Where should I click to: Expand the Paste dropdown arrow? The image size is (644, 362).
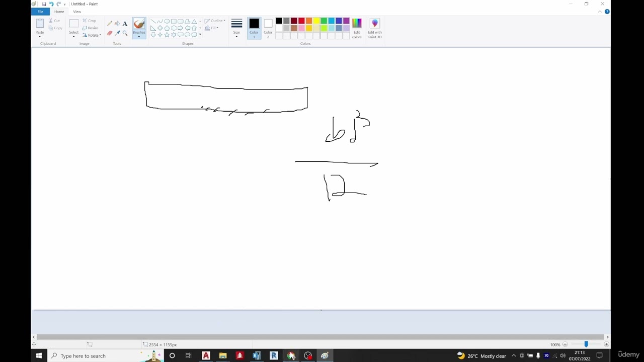point(40,36)
